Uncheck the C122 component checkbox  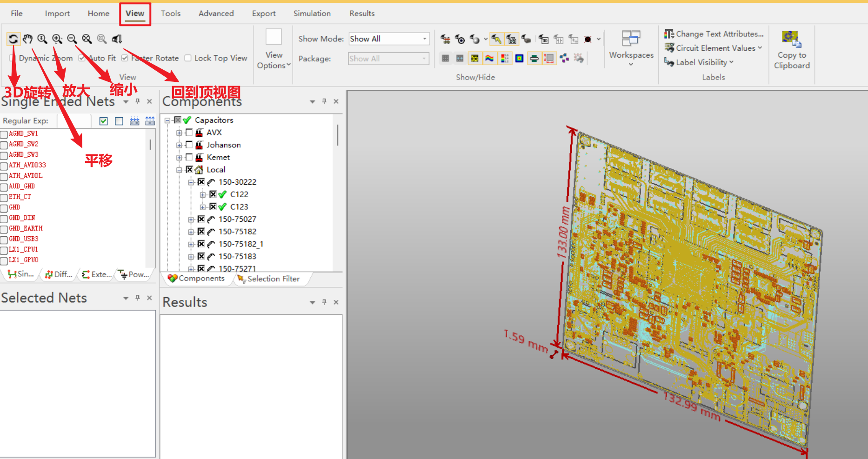(x=213, y=194)
